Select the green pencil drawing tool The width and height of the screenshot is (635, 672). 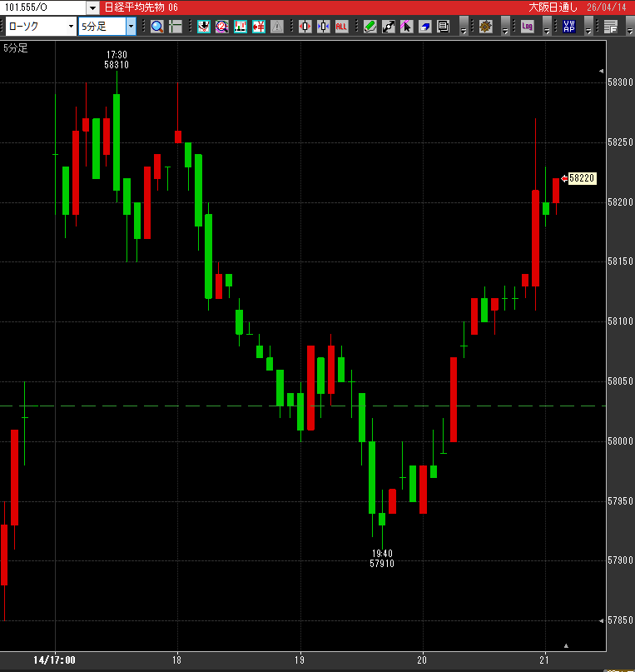370,27
